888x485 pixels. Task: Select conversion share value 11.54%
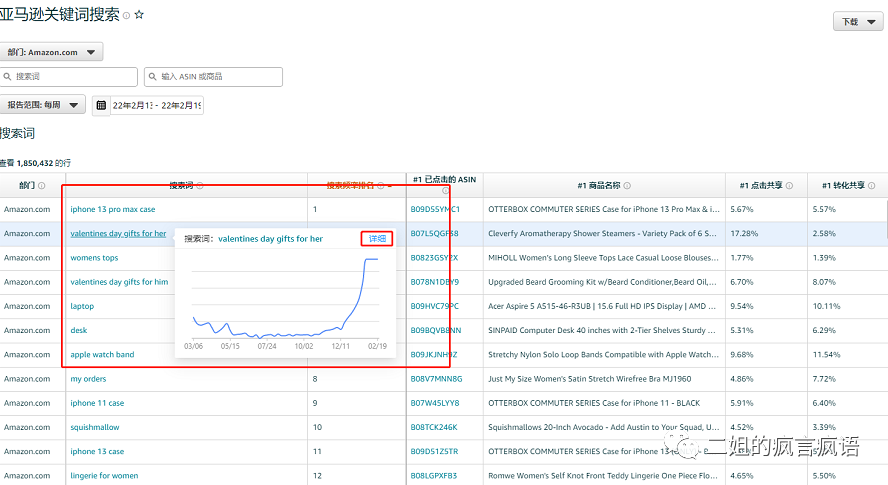pyautogui.click(x=826, y=355)
